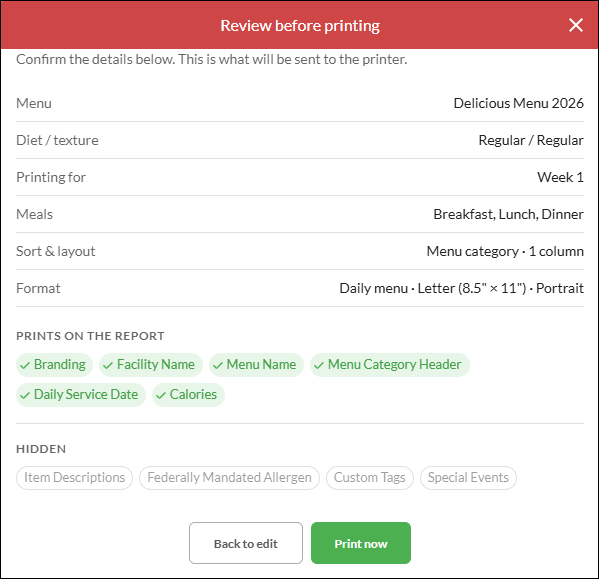Click the Back to edit button

(x=246, y=543)
